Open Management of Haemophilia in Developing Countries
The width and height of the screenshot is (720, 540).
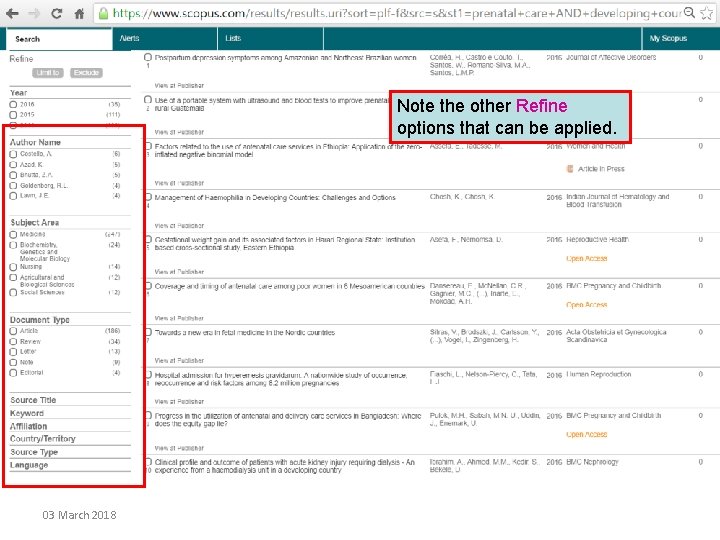pos(275,197)
